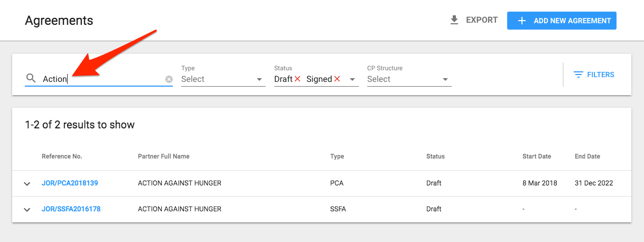Click the Export download icon
This screenshot has height=242, width=644.
[454, 20]
